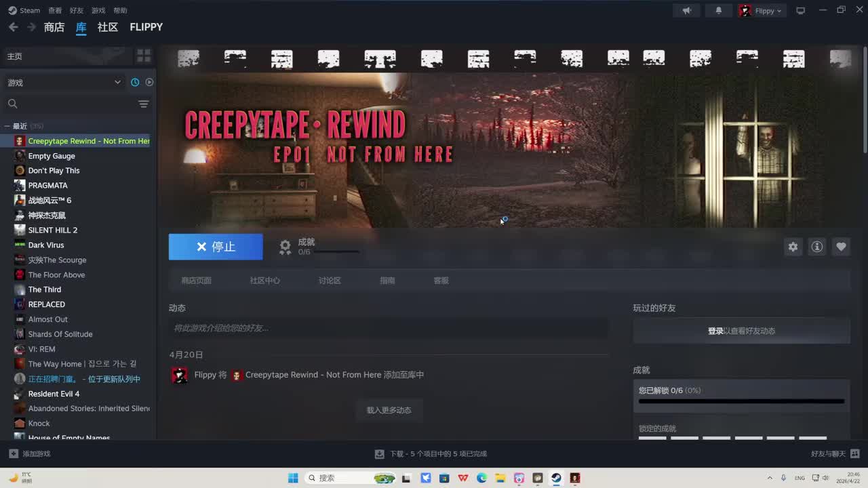Show game info icon
868x488 pixels.
click(x=817, y=247)
